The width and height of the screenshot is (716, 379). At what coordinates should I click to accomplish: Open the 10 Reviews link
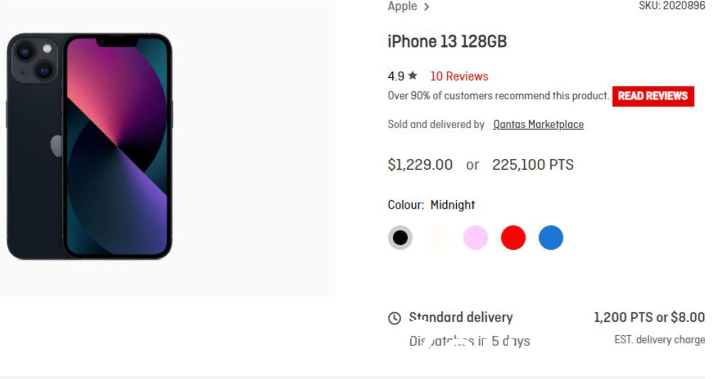459,76
